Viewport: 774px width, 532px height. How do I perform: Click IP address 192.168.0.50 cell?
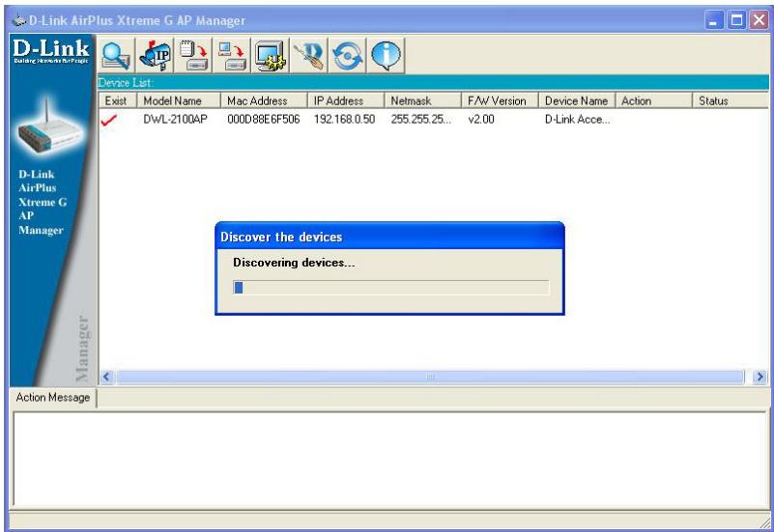345,120
